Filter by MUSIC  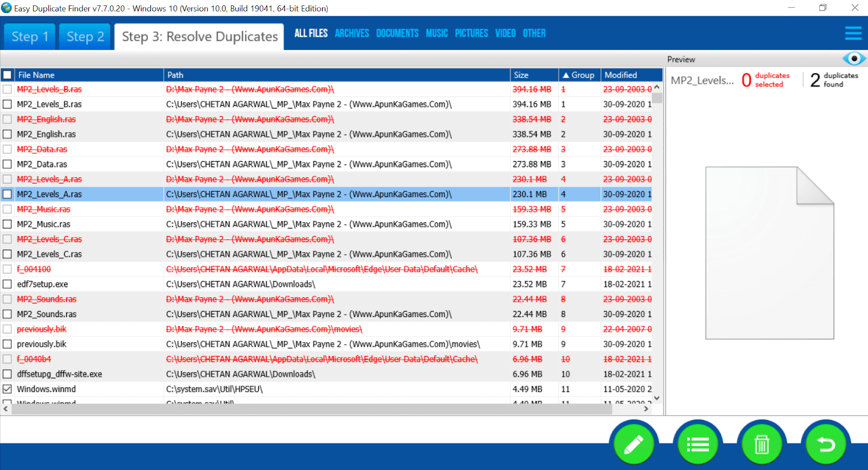point(437,33)
